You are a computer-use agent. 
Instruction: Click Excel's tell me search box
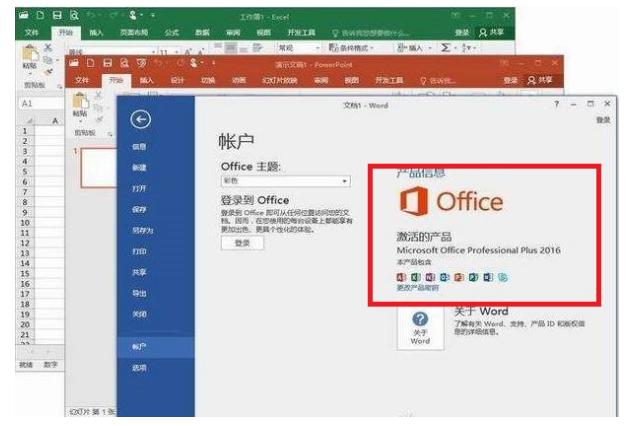coord(371,33)
